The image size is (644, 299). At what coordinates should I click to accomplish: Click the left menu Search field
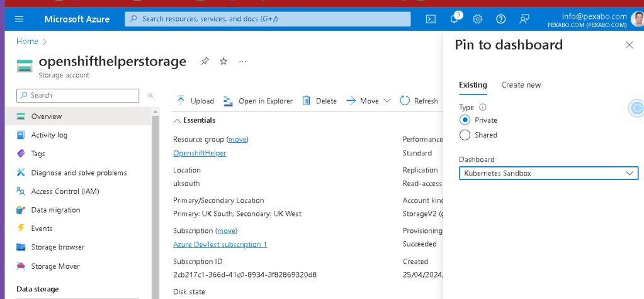tap(77, 95)
